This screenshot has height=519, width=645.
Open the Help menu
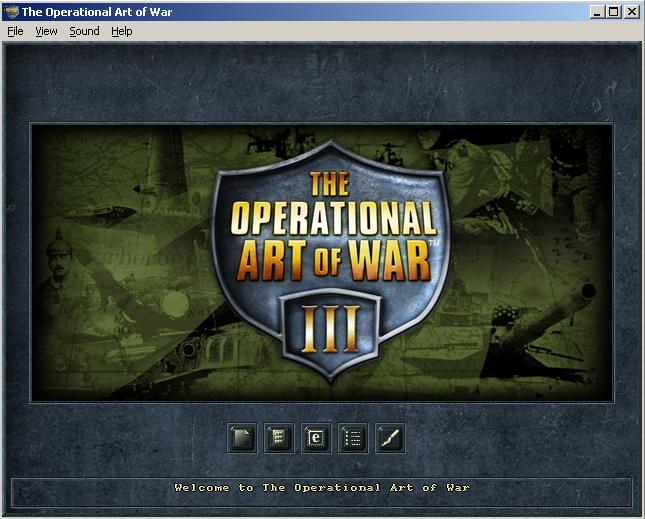click(122, 31)
